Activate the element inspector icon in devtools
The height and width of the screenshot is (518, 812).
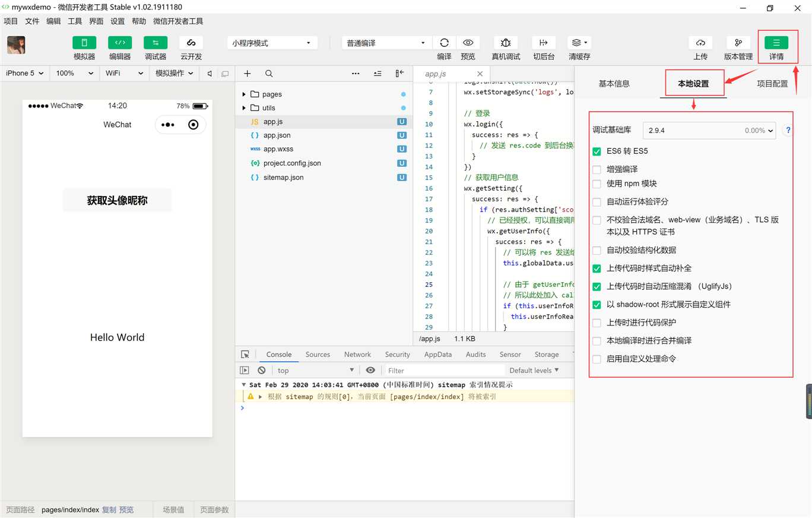[245, 354]
